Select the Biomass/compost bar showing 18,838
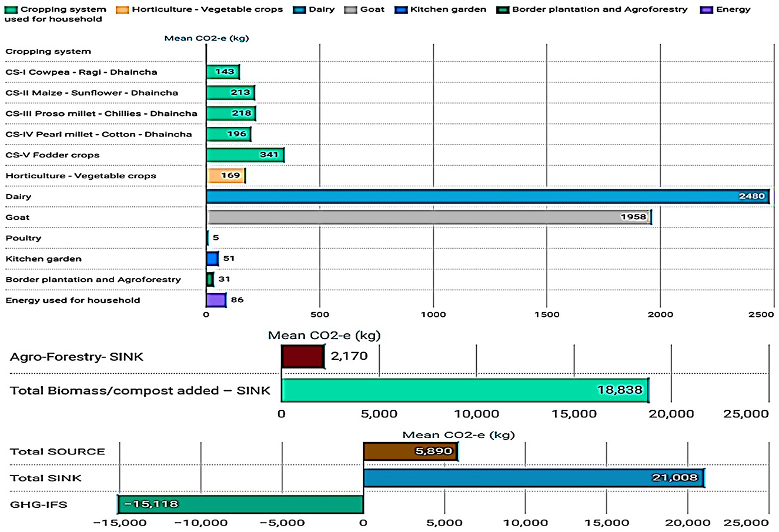 [x=465, y=390]
